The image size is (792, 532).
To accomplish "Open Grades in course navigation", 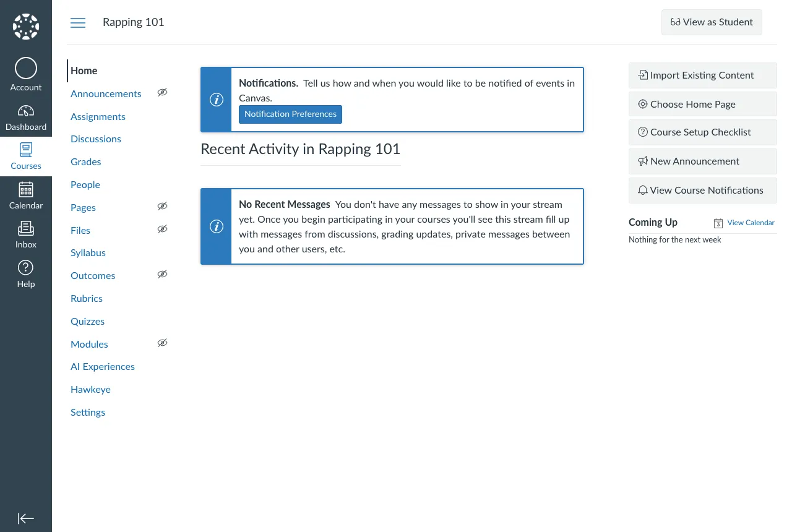I will [x=85, y=162].
